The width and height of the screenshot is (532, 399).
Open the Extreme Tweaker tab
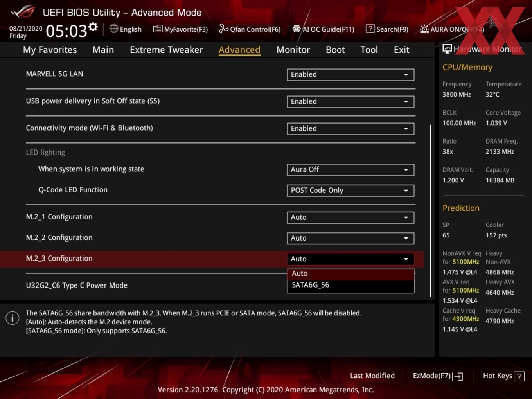[166, 50]
